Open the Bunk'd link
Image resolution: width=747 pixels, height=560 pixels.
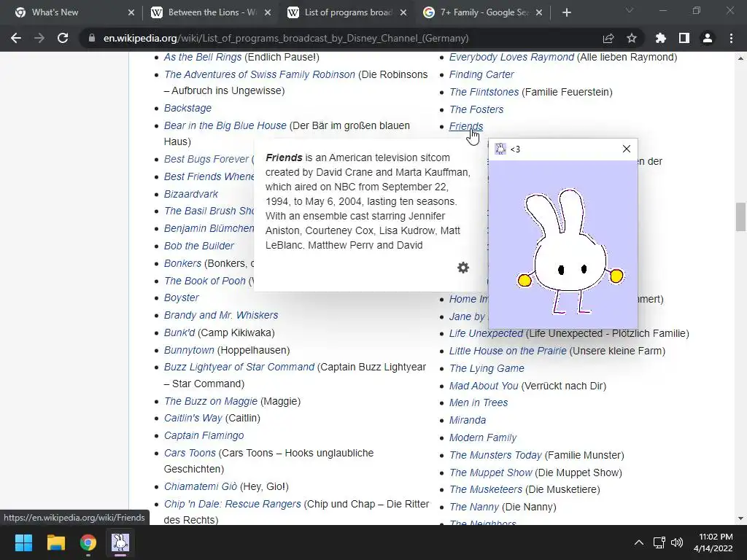179,332
